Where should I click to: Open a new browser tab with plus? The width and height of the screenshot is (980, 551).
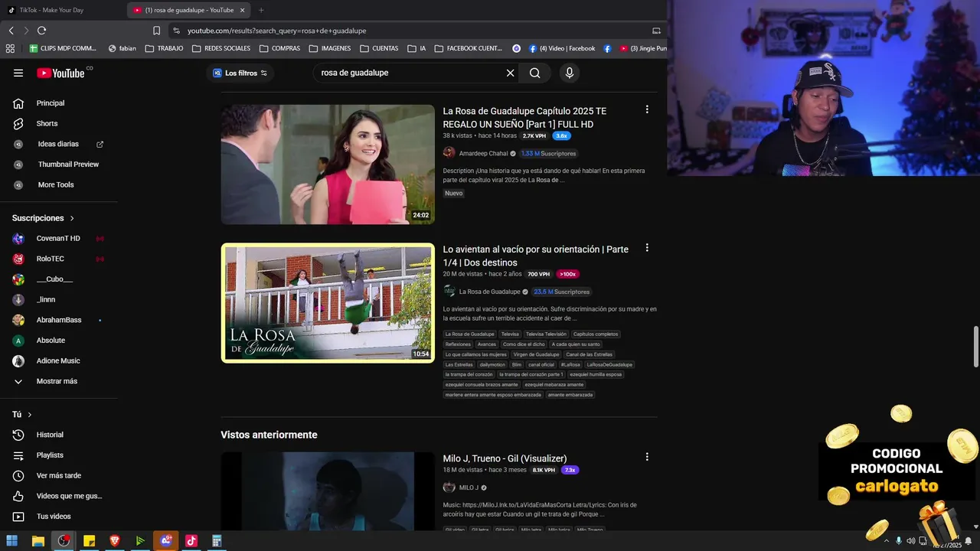point(261,10)
